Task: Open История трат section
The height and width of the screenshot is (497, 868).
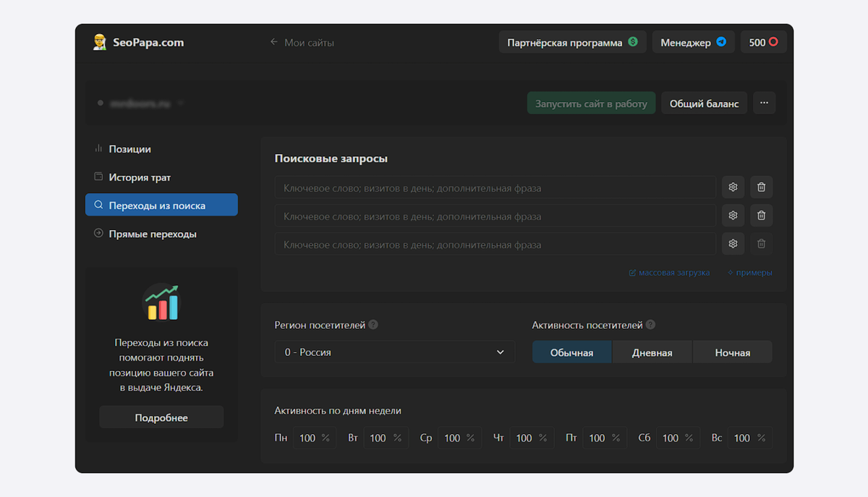Action: [x=161, y=177]
